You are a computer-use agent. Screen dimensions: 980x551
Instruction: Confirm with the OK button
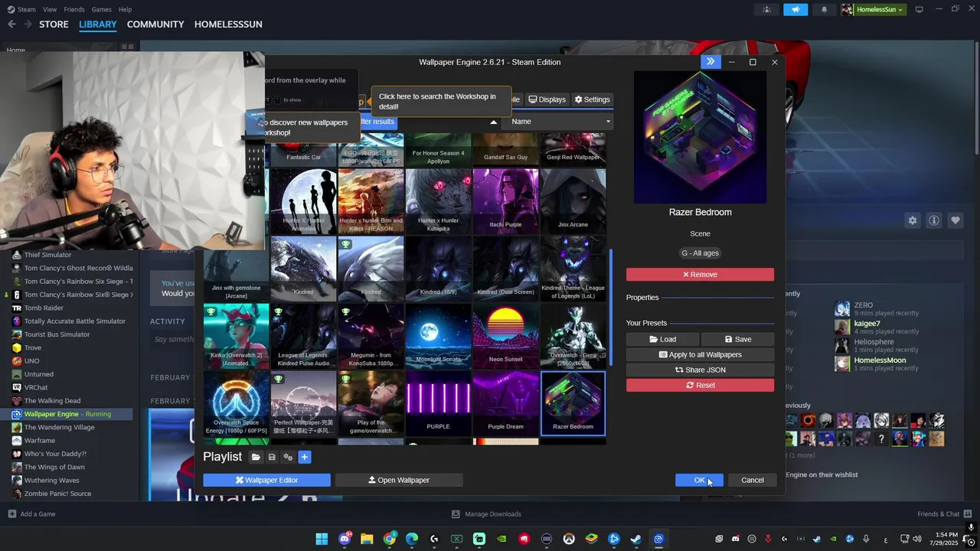pos(699,480)
